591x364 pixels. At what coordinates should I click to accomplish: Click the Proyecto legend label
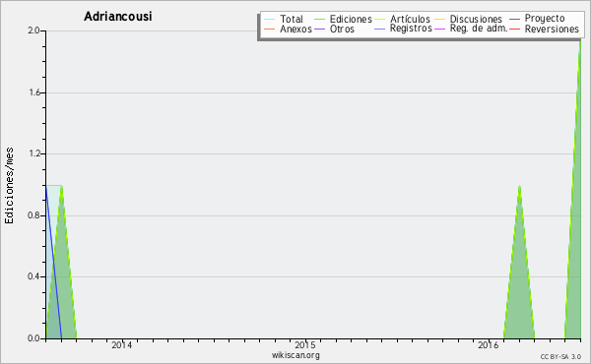545,19
